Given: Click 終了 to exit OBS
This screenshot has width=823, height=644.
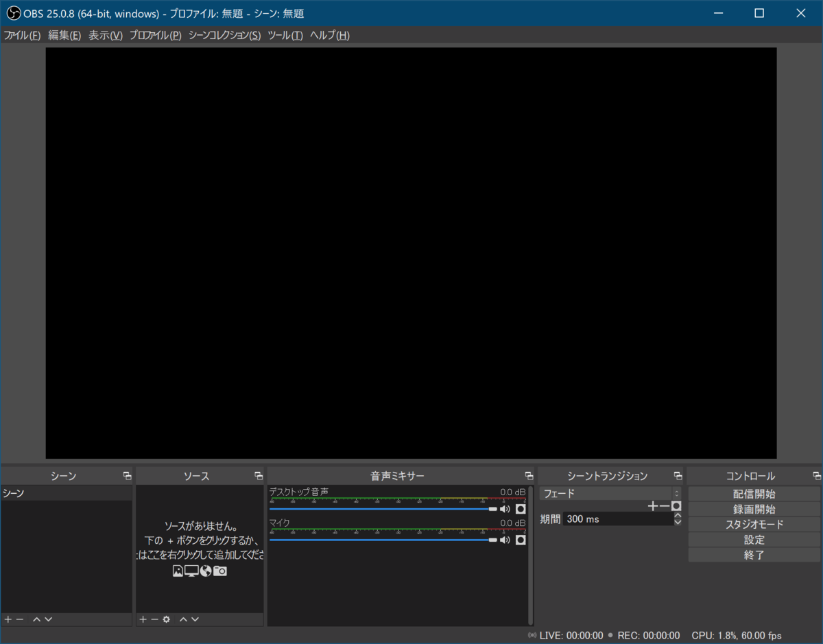Looking at the screenshot, I should point(754,555).
